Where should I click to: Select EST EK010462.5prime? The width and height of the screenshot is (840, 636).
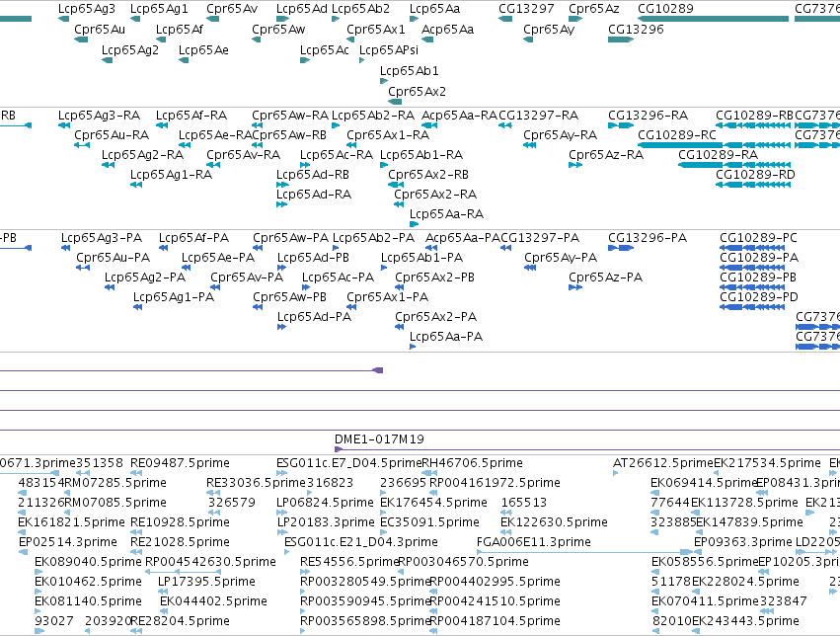[x=89, y=582]
